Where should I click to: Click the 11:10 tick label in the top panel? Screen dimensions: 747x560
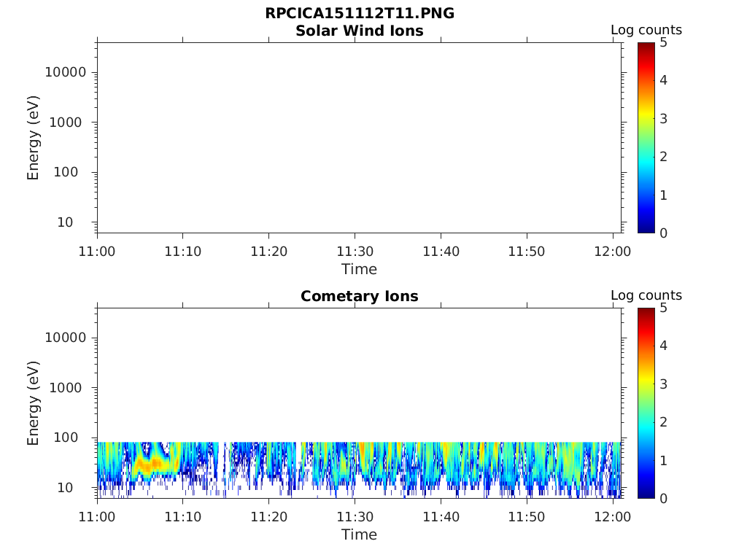(183, 252)
